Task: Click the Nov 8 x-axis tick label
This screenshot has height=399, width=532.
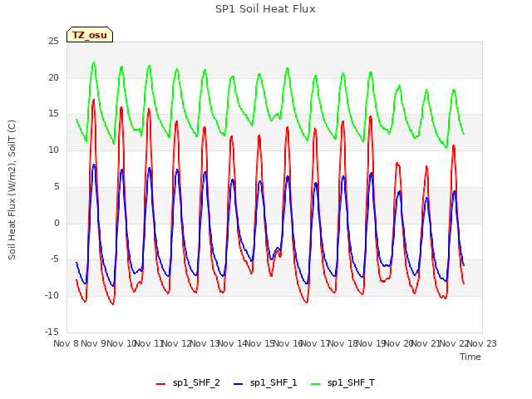Action: (x=66, y=343)
